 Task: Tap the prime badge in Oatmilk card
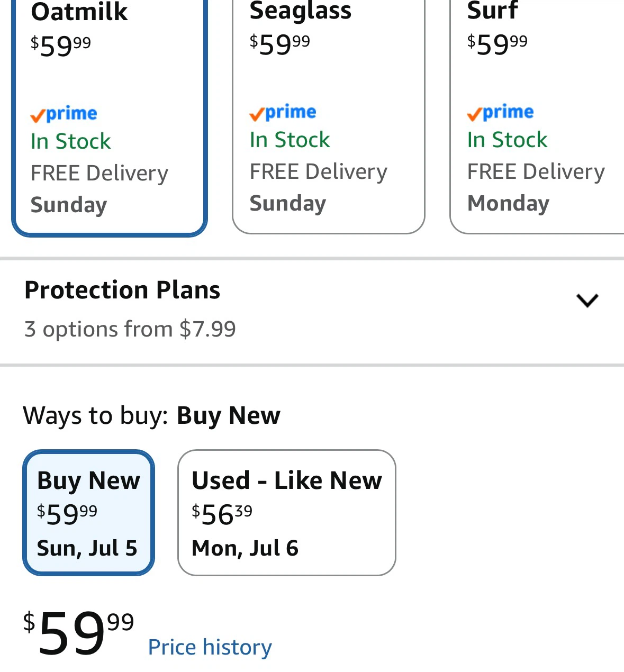64,114
